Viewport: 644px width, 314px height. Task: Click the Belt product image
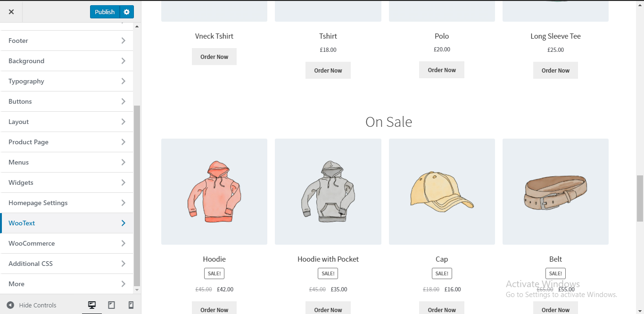(555, 191)
